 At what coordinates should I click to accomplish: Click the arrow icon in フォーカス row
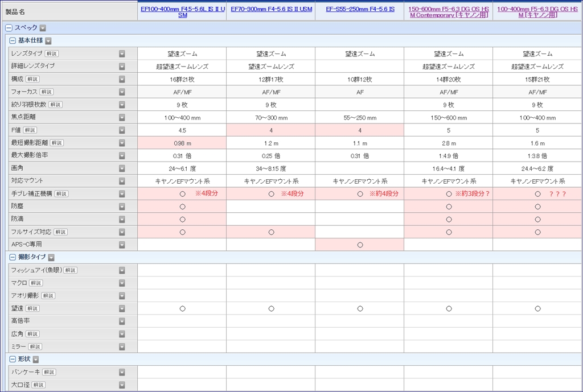click(122, 92)
